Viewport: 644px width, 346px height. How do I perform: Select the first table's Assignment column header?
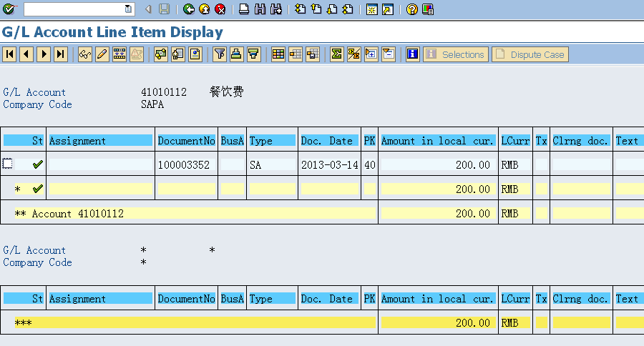[x=101, y=141]
